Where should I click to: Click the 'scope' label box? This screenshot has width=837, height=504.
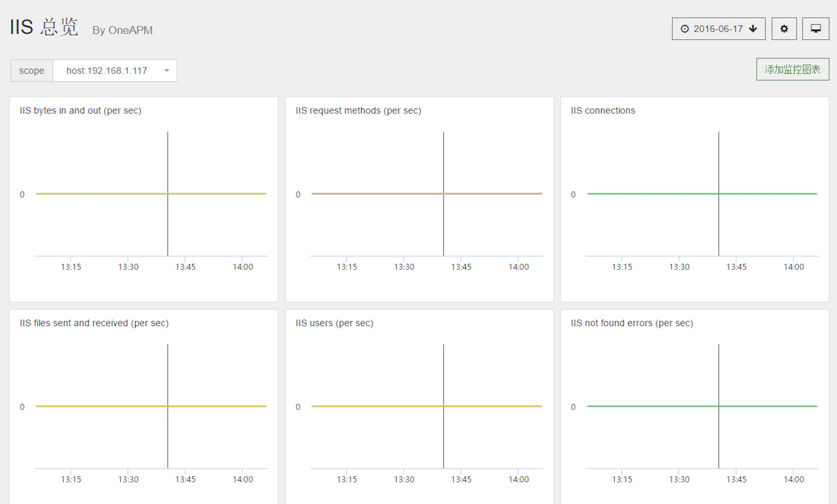pyautogui.click(x=32, y=70)
